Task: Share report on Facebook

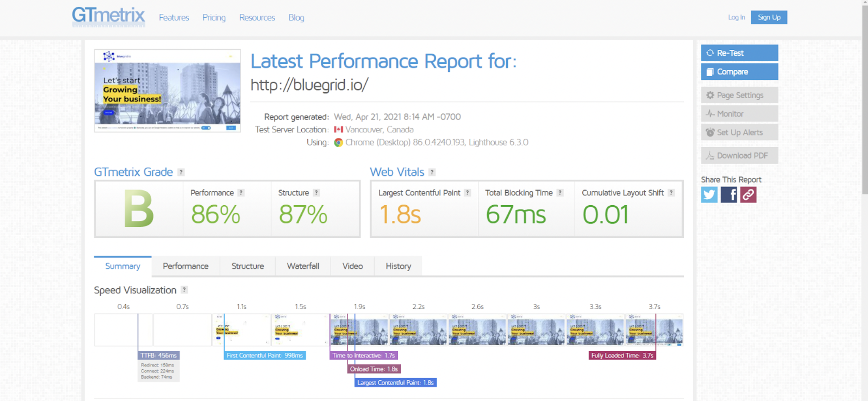Action: pos(729,195)
